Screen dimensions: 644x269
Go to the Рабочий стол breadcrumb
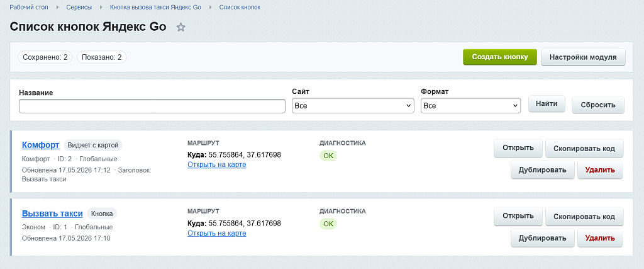tap(29, 8)
